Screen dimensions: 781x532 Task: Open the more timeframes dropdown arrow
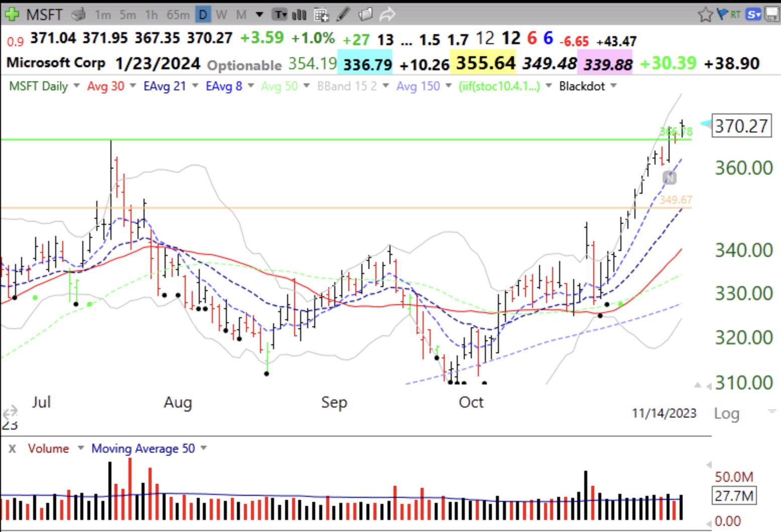tap(259, 15)
